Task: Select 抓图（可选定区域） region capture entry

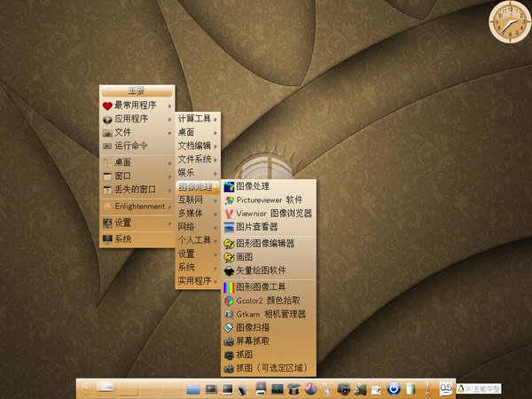Action: 269,367
